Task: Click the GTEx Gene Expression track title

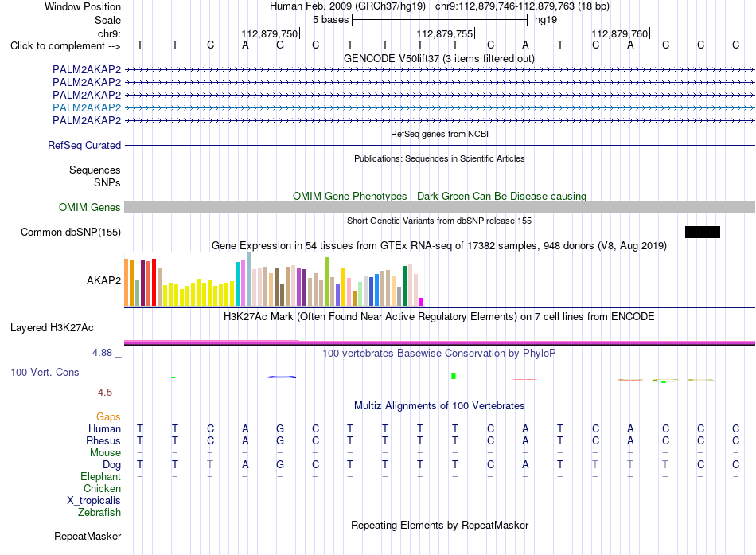Action: click(x=439, y=245)
